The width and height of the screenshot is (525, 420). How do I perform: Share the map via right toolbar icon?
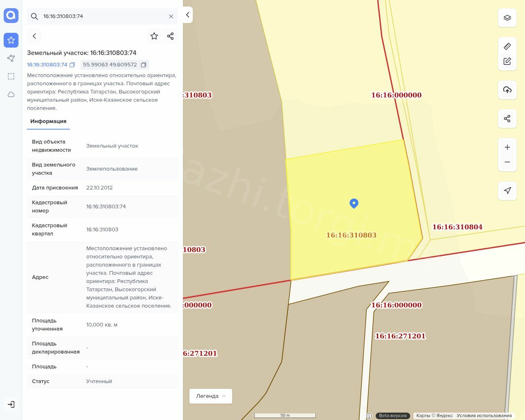point(507,119)
